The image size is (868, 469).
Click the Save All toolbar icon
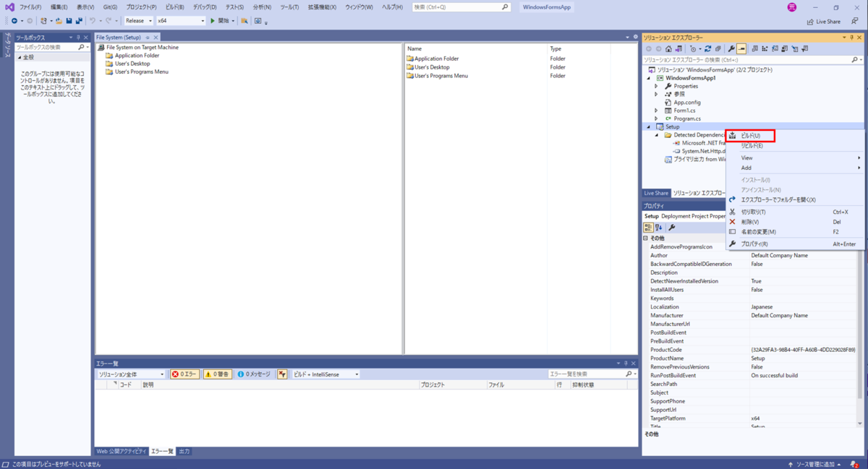point(79,21)
